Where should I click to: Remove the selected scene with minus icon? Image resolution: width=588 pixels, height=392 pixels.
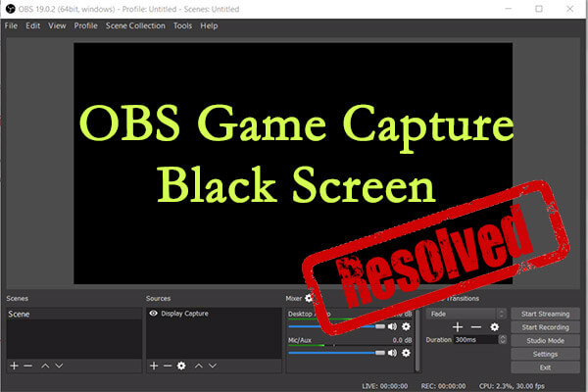click(x=27, y=366)
